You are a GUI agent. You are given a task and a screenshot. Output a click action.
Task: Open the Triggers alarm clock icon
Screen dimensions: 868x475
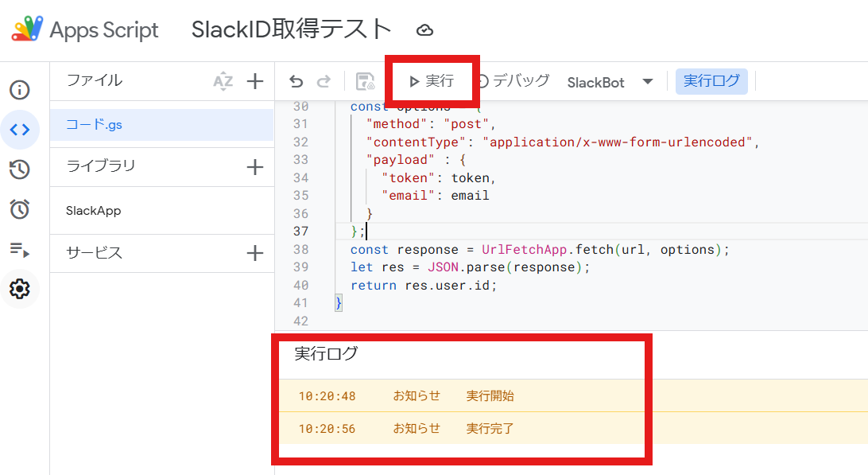tap(19, 209)
